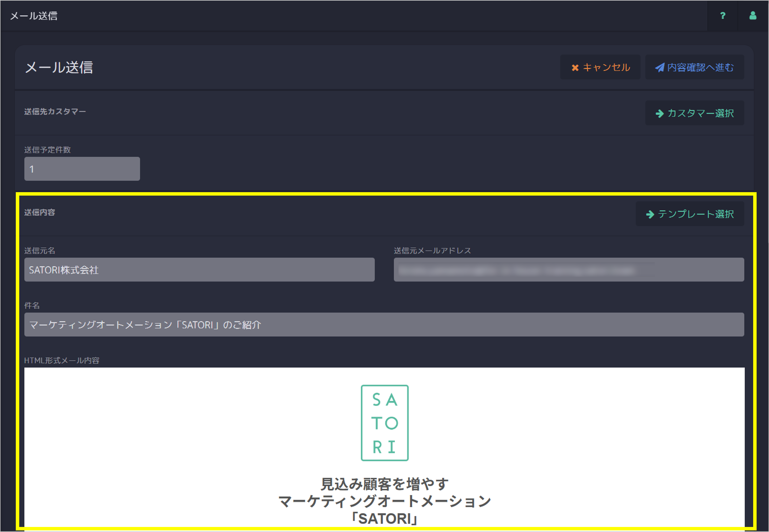Click the 見込み顧客を増やす headline in preview
Screen dimensions: 769x532
384,484
